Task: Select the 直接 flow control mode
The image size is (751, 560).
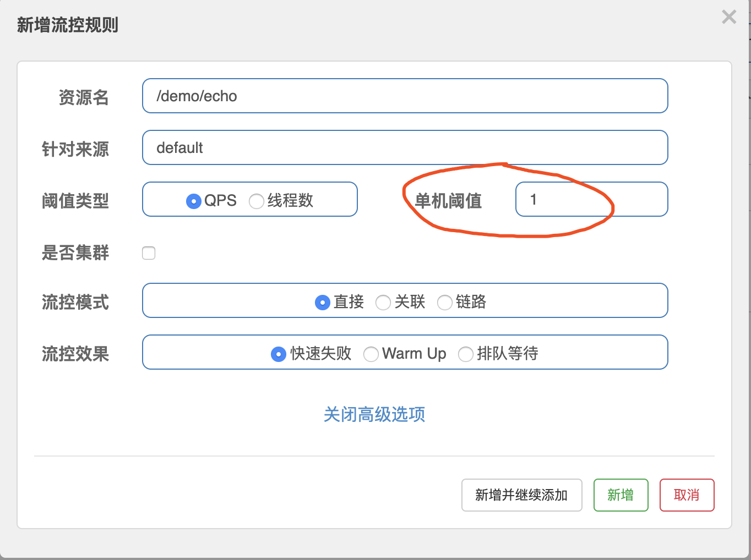Action: [x=323, y=303]
